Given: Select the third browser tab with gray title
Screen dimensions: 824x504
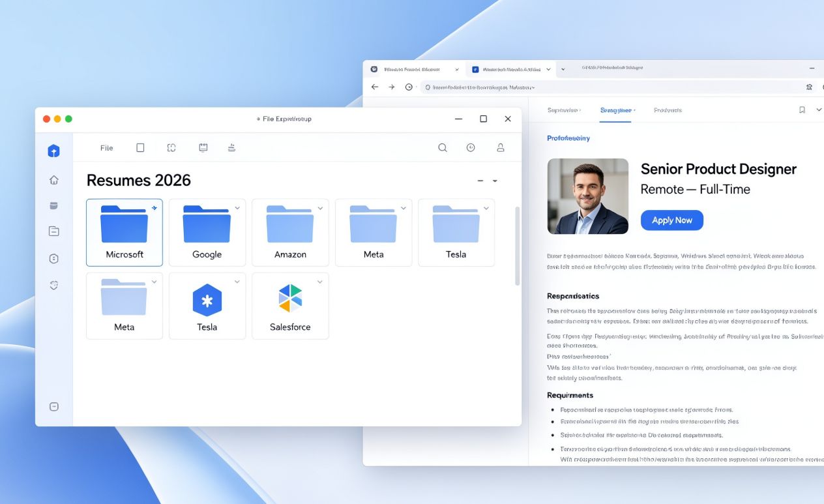Looking at the screenshot, I should pos(612,68).
